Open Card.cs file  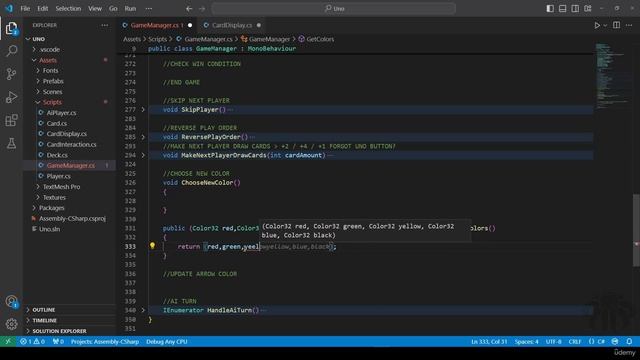coord(57,123)
